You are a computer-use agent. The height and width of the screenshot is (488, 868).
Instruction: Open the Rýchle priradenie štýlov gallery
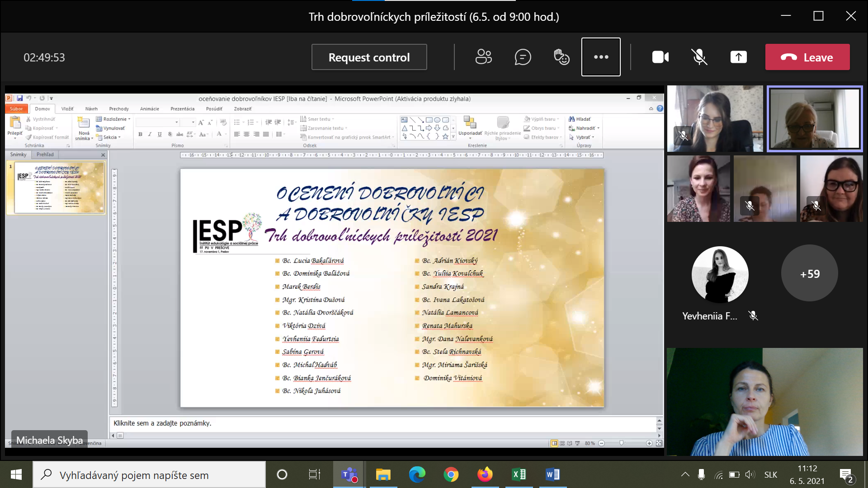(x=502, y=127)
